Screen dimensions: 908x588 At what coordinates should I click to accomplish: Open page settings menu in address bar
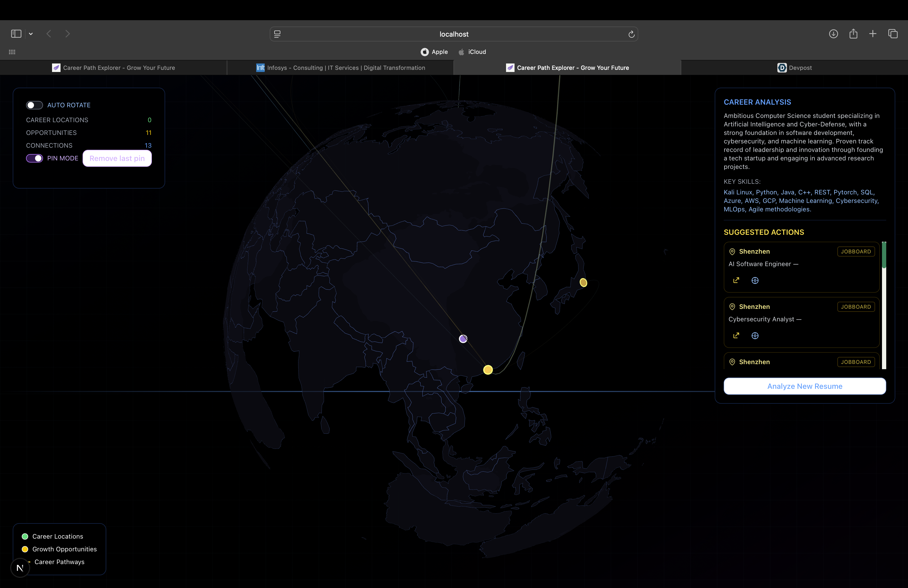277,34
